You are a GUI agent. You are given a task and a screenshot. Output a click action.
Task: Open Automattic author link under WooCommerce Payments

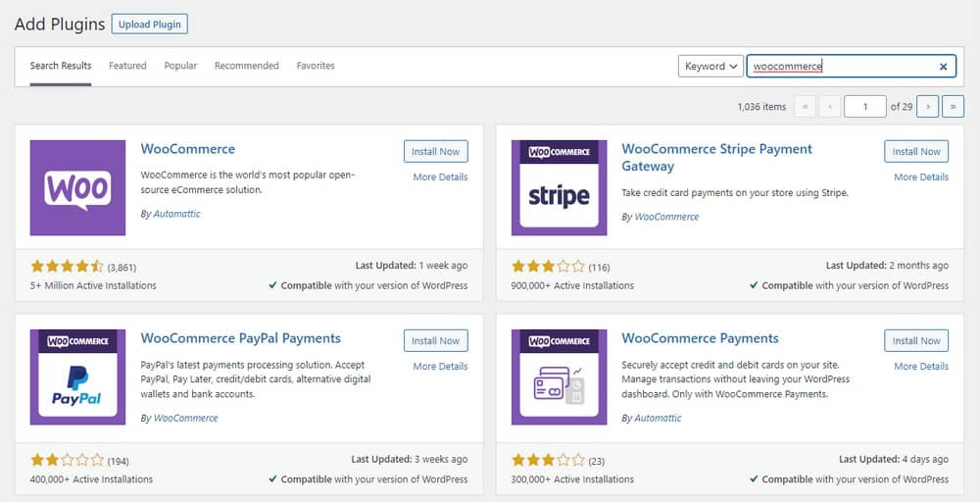click(x=659, y=419)
